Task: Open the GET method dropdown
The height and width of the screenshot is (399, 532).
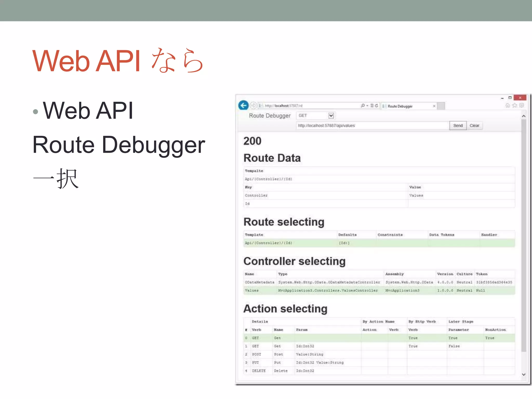Action: (316, 115)
